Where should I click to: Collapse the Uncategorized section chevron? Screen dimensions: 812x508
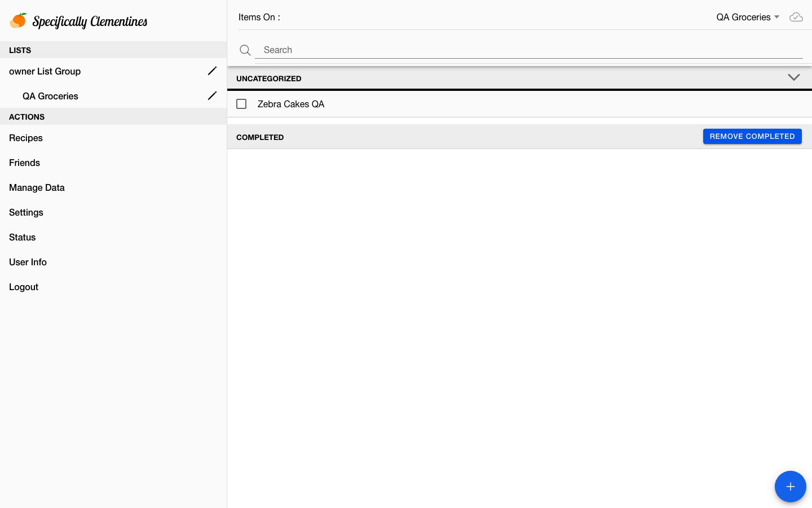794,77
